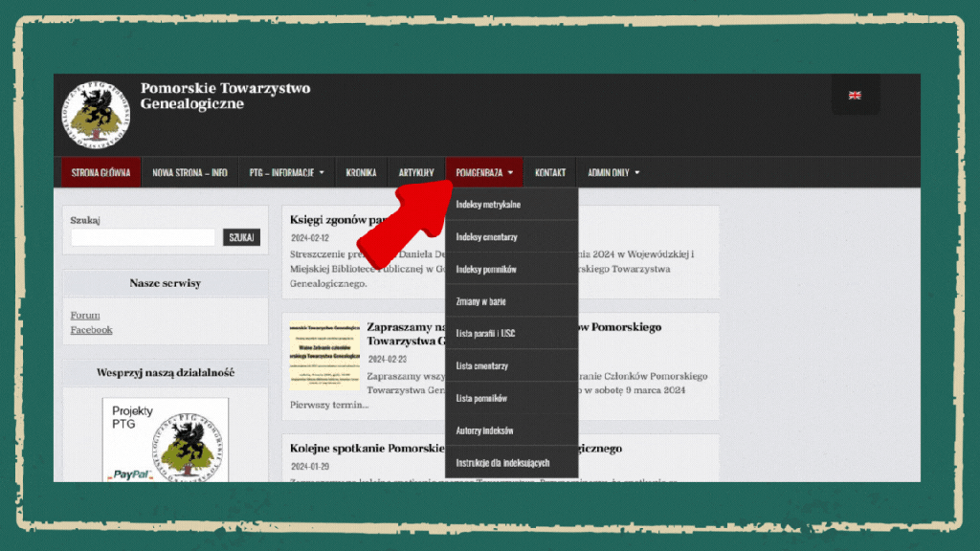This screenshot has height=551, width=980.
Task: Choose Indeksy cmentarzy menu entry
Action: pyautogui.click(x=486, y=237)
